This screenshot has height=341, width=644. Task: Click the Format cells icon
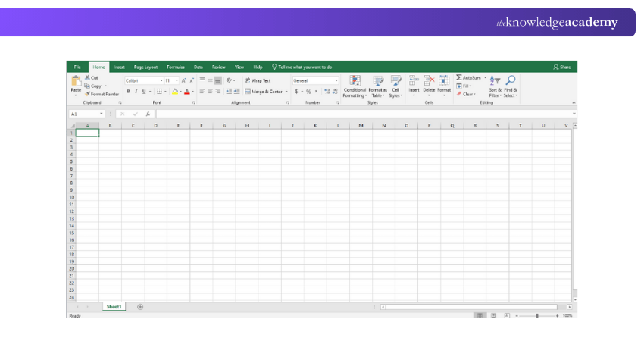pos(444,80)
